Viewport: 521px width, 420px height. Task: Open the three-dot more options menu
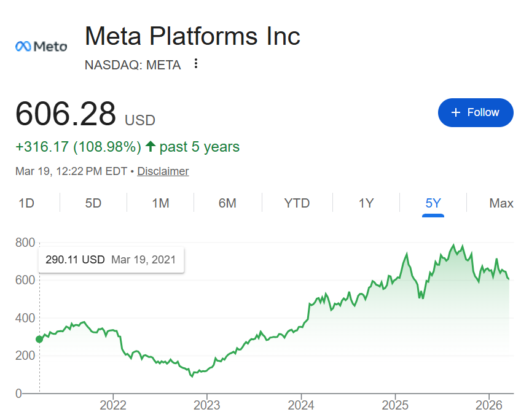[x=196, y=64]
